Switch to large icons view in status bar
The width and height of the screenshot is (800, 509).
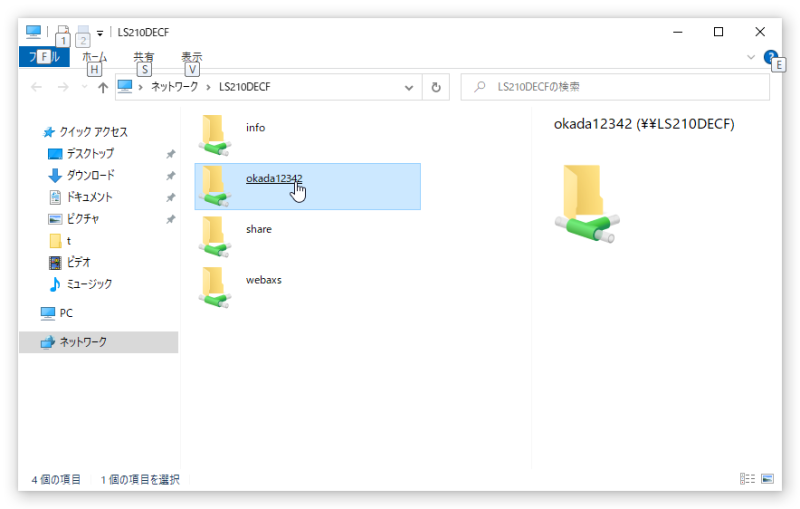[x=767, y=478]
